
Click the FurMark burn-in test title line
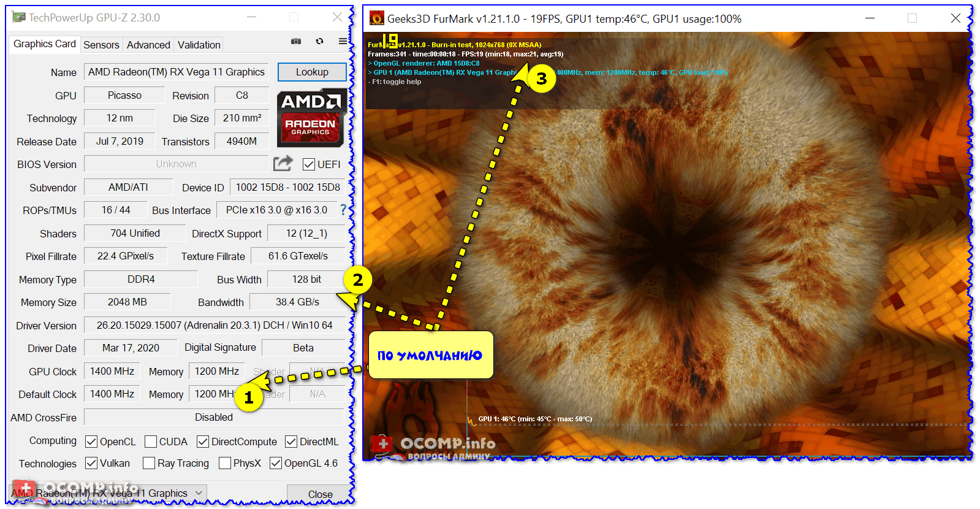coord(455,45)
